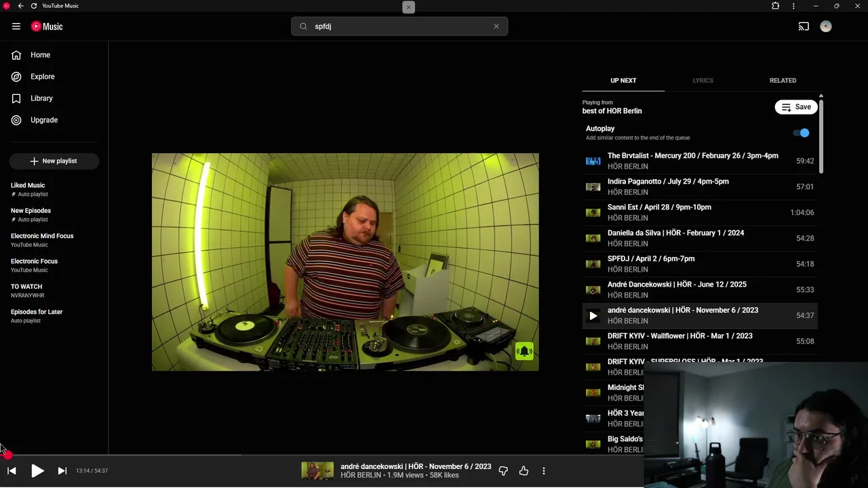Image resolution: width=868 pixels, height=488 pixels.
Task: Click the current song title in player bar
Action: [416, 466]
